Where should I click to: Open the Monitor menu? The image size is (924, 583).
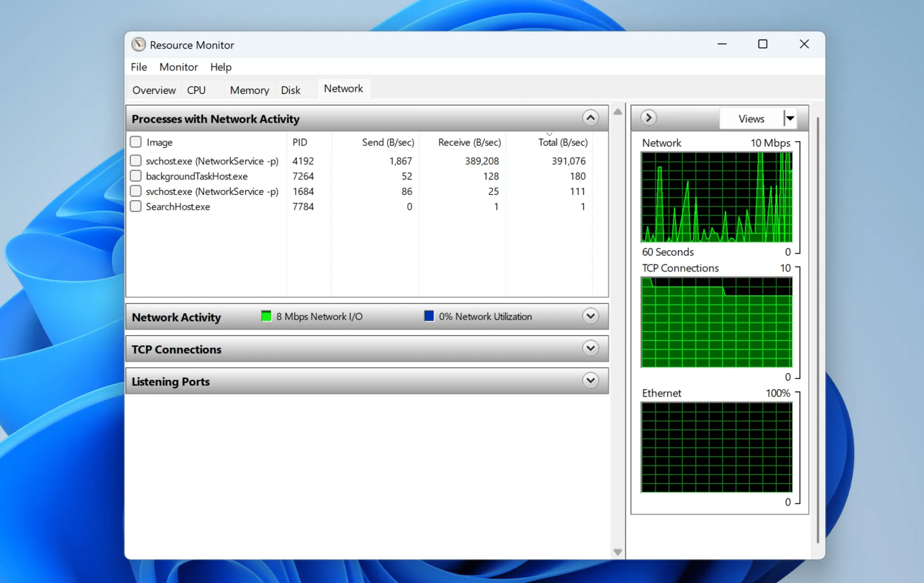point(178,67)
